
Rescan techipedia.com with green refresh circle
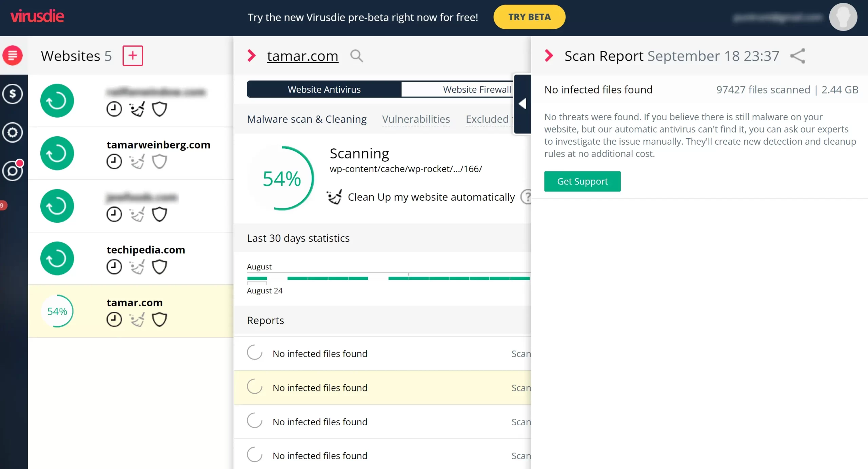[57, 258]
